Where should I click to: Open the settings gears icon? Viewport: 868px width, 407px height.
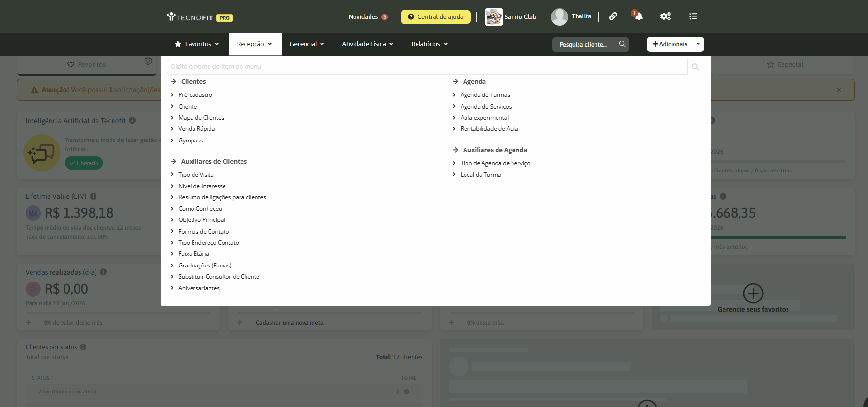click(x=665, y=16)
